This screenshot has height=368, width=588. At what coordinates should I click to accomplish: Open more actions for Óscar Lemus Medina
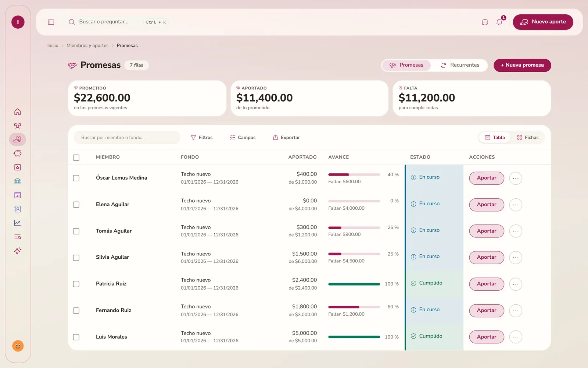coord(516,178)
